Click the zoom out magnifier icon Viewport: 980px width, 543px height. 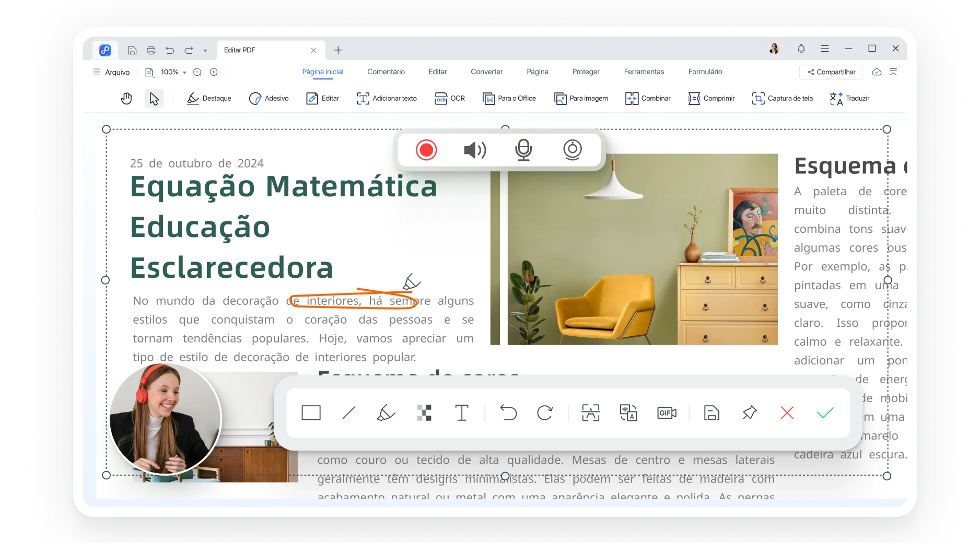click(197, 72)
